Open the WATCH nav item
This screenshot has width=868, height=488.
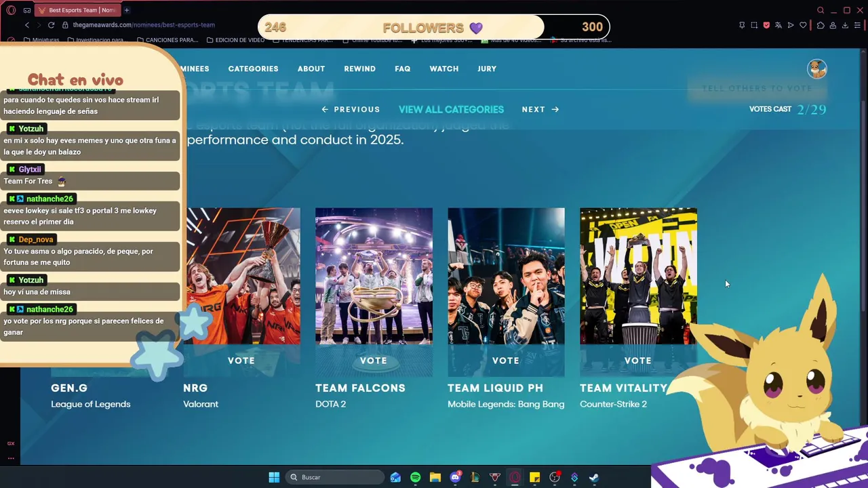pos(444,69)
